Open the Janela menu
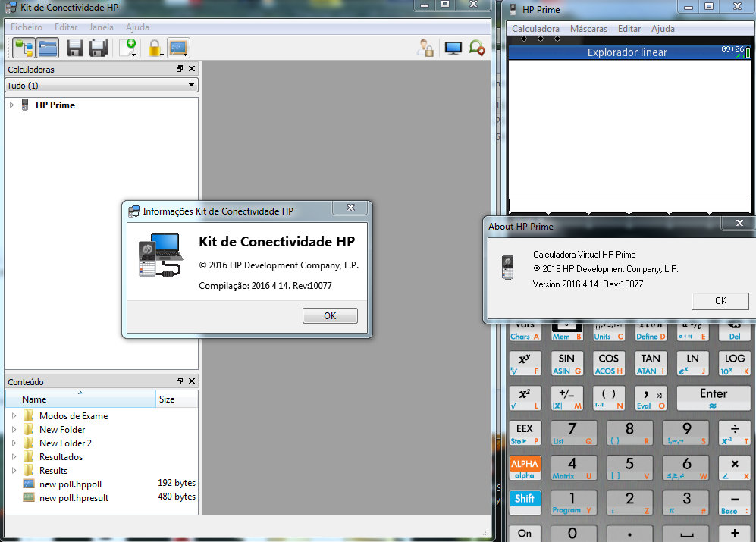The height and width of the screenshot is (542, 756). (102, 27)
